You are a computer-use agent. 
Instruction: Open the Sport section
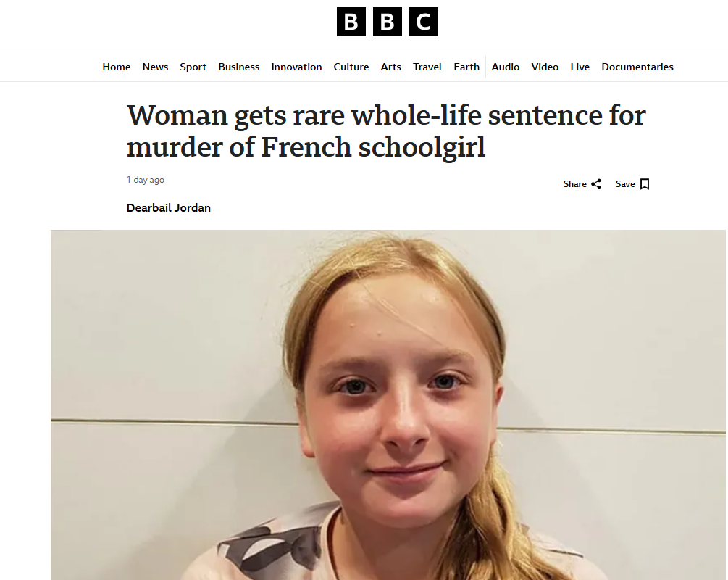coord(193,67)
